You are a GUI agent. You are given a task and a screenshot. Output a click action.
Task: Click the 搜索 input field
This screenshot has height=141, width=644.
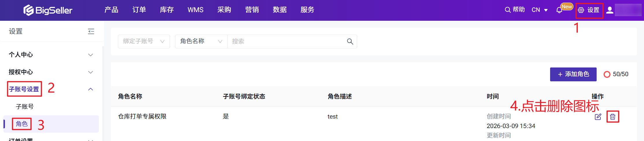[x=286, y=42]
